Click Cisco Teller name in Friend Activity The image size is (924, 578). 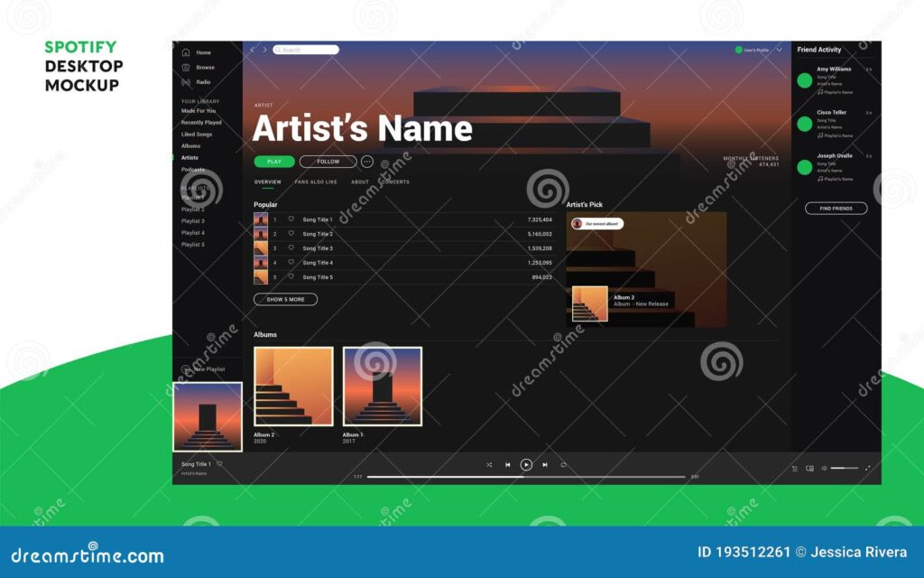click(831, 112)
